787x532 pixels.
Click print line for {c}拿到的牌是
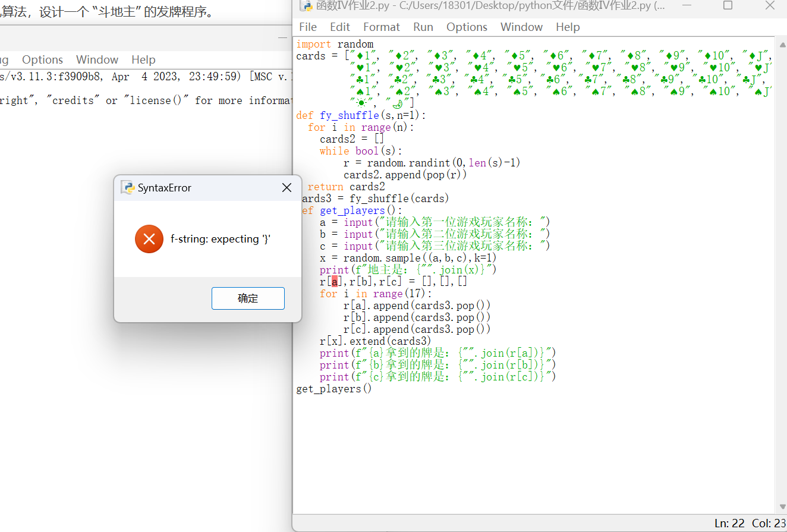click(x=438, y=377)
